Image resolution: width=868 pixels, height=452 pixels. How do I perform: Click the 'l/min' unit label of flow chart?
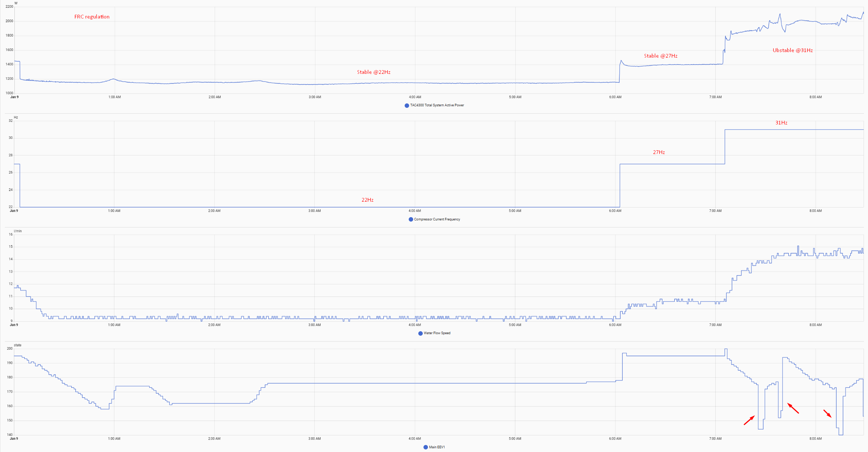[x=18, y=231]
